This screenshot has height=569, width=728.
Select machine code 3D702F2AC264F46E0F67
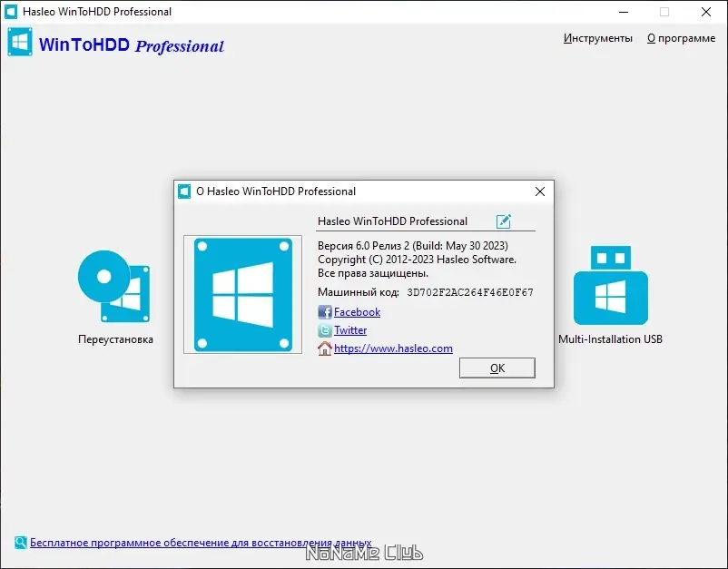click(x=470, y=292)
